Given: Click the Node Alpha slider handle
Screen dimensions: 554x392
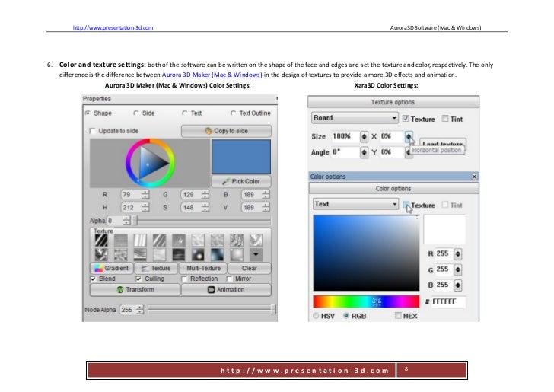Looking at the screenshot, I should coord(273,310).
